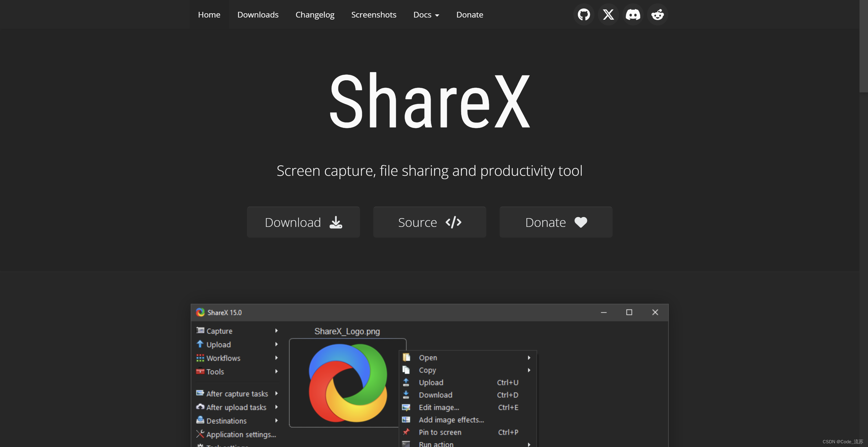Click the ShareX logo in window title bar
Image resolution: width=868 pixels, height=447 pixels.
[201, 312]
